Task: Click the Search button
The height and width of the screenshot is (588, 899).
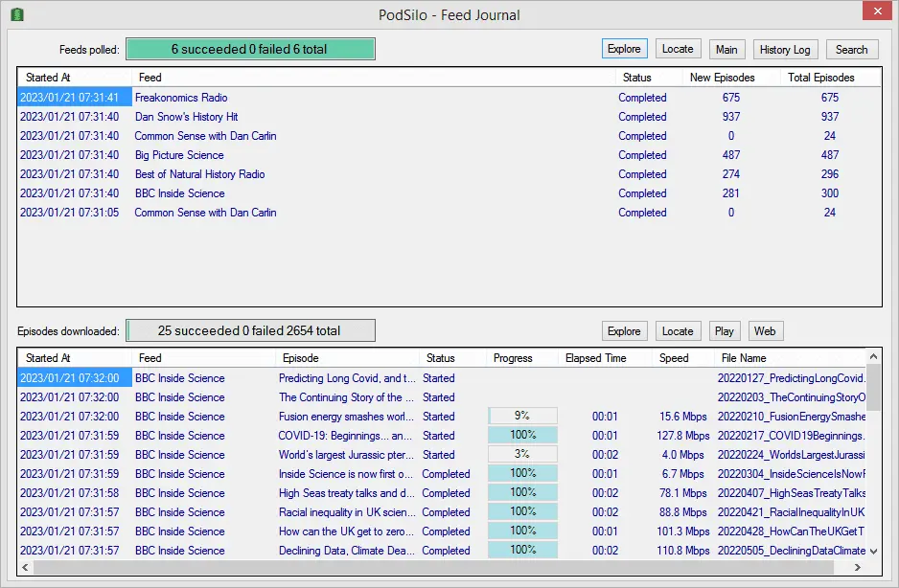Action: pyautogui.click(x=851, y=50)
